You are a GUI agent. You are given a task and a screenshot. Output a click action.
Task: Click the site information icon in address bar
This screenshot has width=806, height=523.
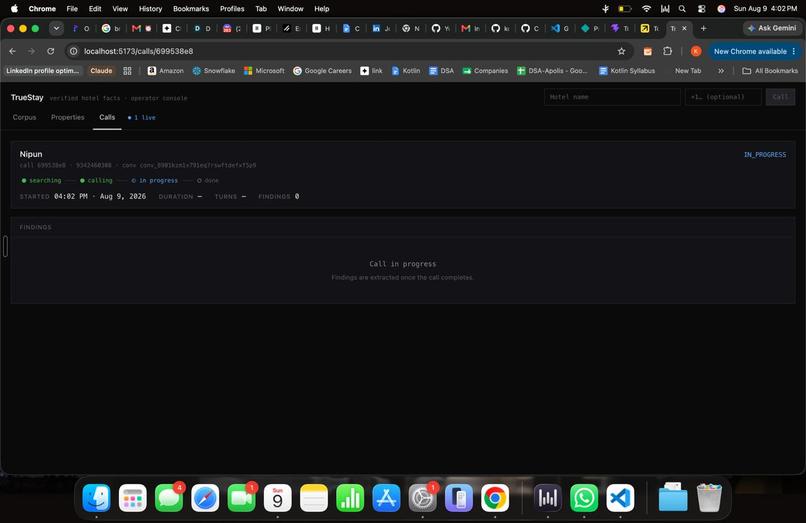(x=74, y=51)
